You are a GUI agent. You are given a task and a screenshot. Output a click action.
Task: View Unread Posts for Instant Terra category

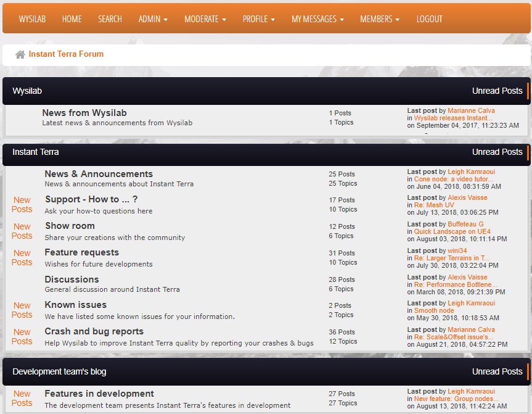pos(497,152)
